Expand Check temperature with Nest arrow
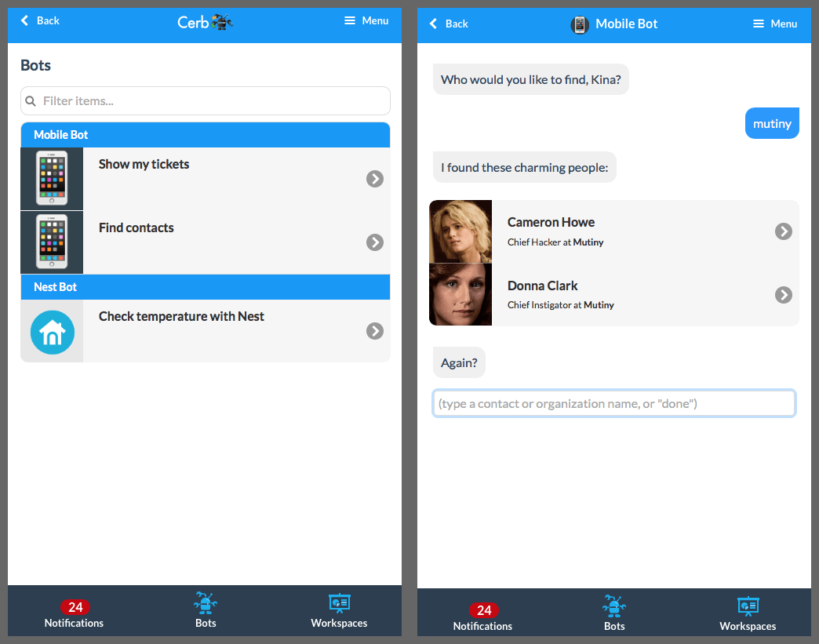This screenshot has width=819, height=644. [x=374, y=330]
